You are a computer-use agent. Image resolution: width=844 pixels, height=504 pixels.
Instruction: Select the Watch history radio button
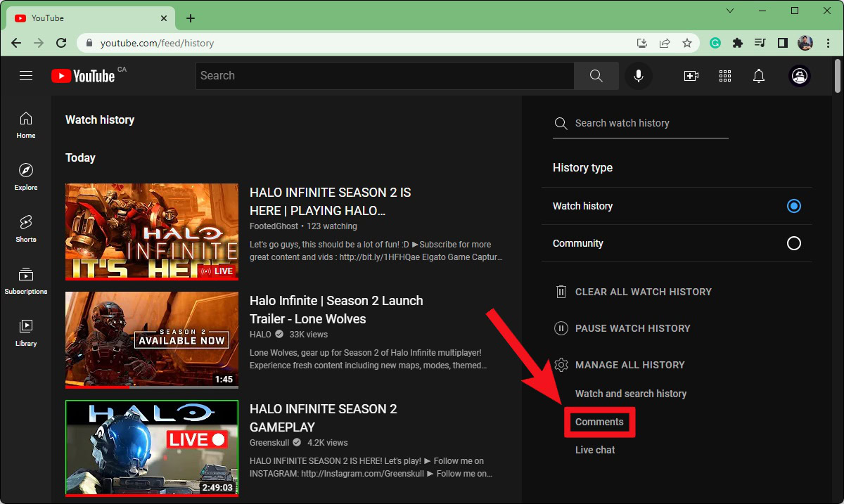point(793,206)
